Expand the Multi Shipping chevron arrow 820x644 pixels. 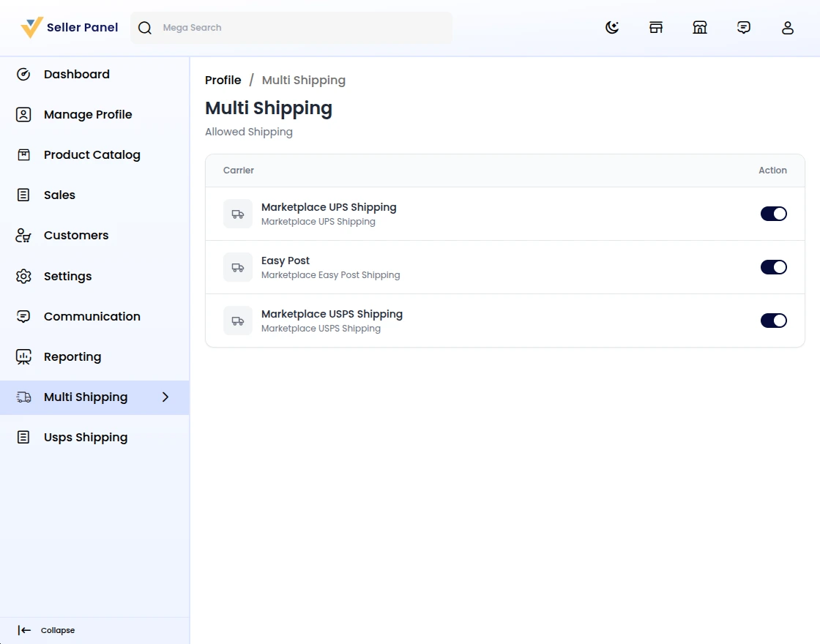(x=165, y=397)
